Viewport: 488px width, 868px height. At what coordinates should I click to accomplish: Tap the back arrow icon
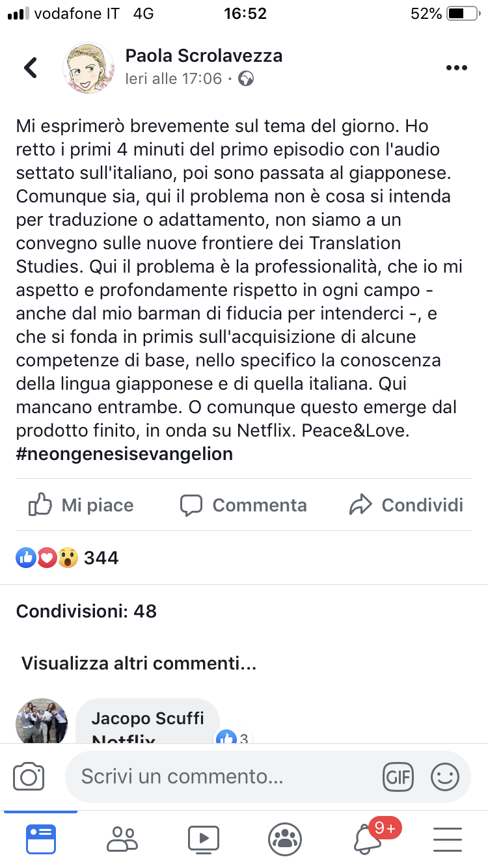(31, 68)
